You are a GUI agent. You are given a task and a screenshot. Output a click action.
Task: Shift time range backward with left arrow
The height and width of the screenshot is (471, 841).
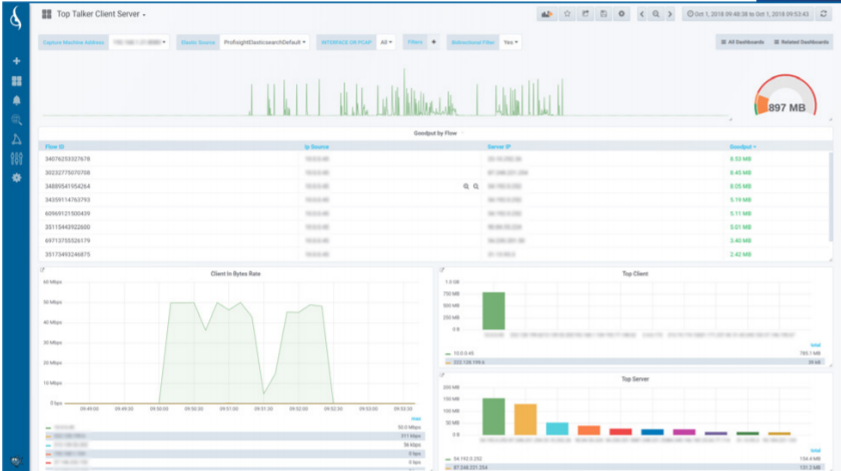pyautogui.click(x=641, y=14)
